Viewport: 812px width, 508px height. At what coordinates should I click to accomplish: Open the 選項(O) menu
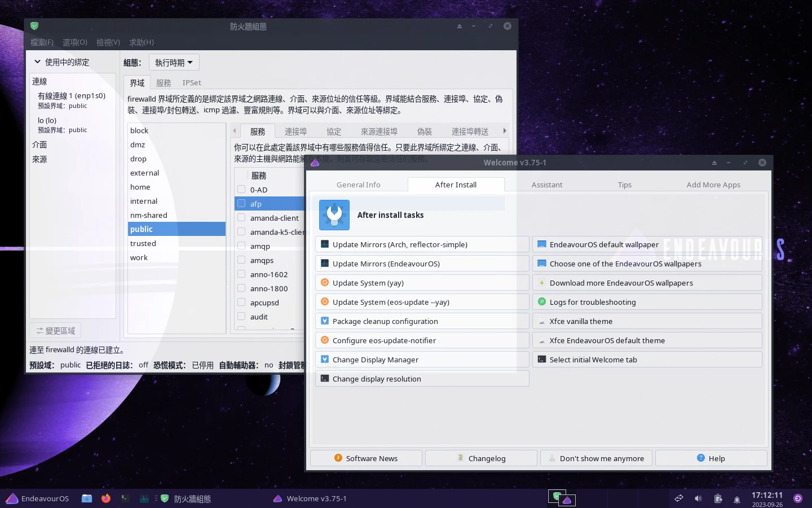[74, 42]
